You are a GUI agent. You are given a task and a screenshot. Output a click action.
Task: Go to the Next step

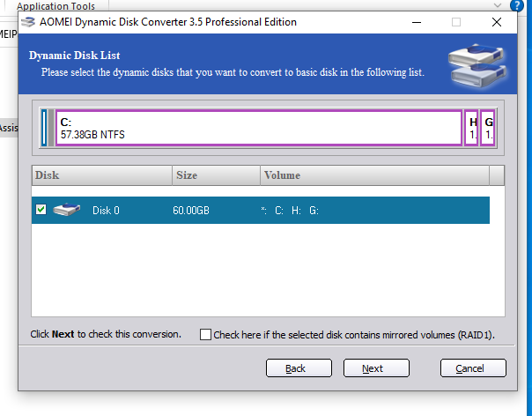[376, 368]
